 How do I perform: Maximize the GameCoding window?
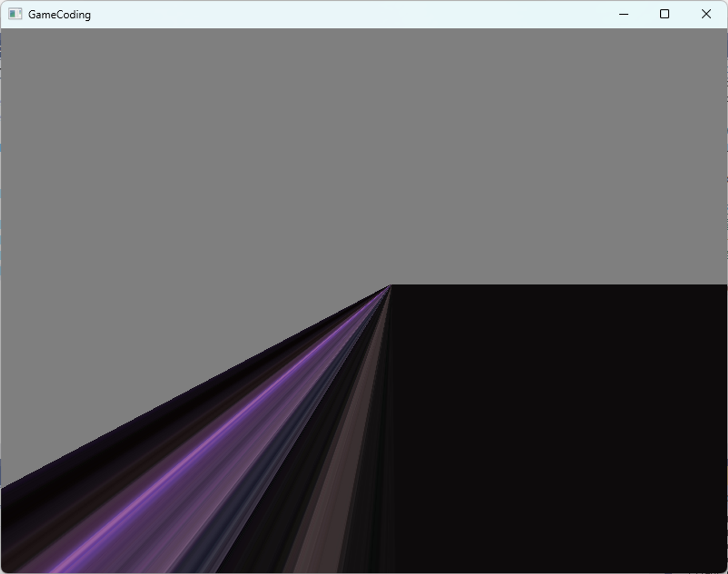pos(664,14)
